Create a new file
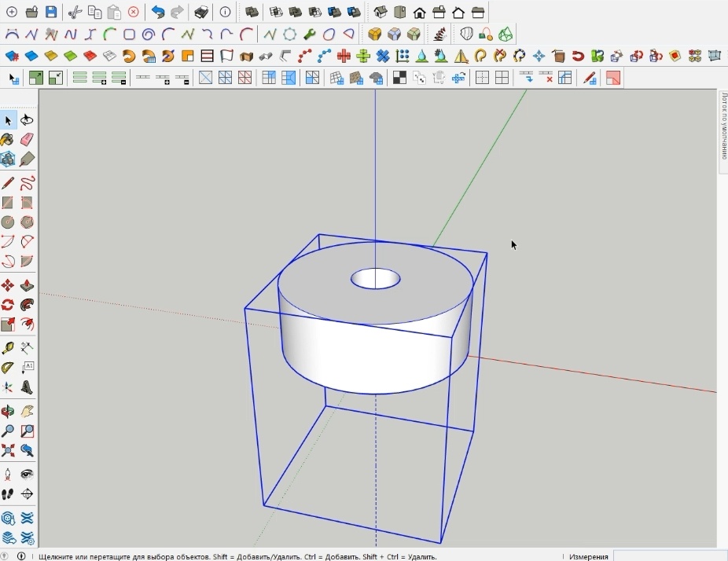This screenshot has width=728, height=561. point(12,12)
